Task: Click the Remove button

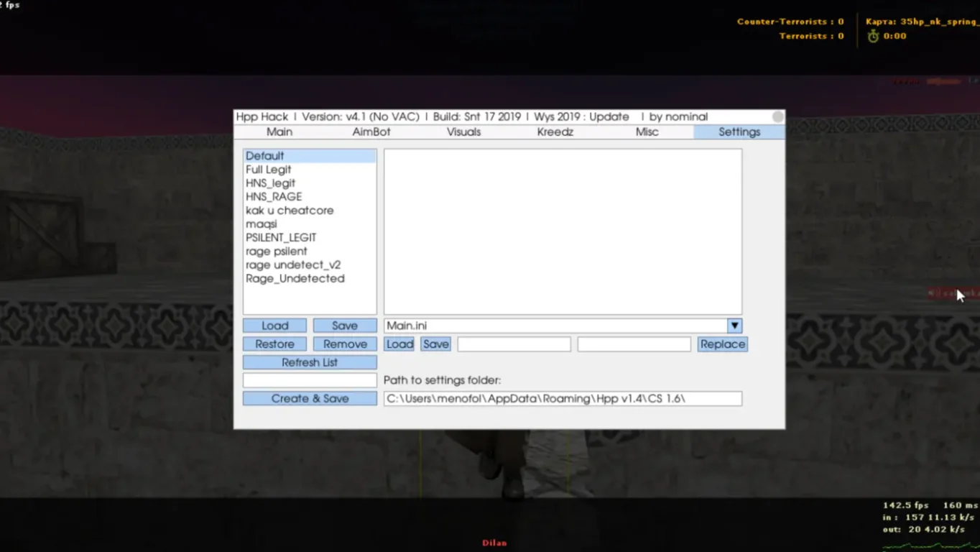Action: pos(345,344)
